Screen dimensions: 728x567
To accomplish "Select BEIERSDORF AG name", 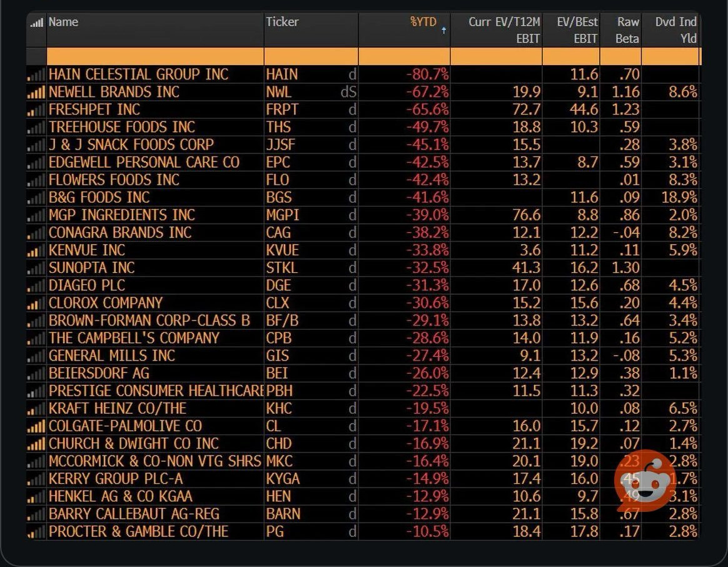I will (99, 374).
